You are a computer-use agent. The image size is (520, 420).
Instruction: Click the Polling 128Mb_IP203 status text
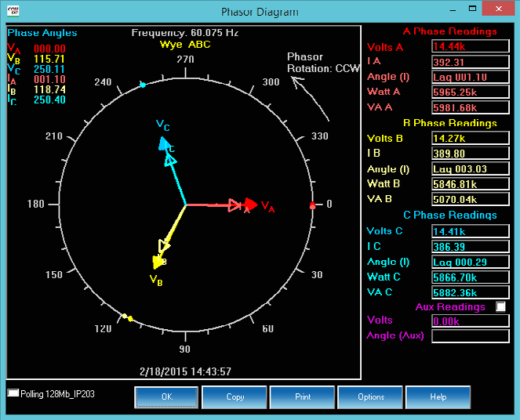(x=57, y=394)
